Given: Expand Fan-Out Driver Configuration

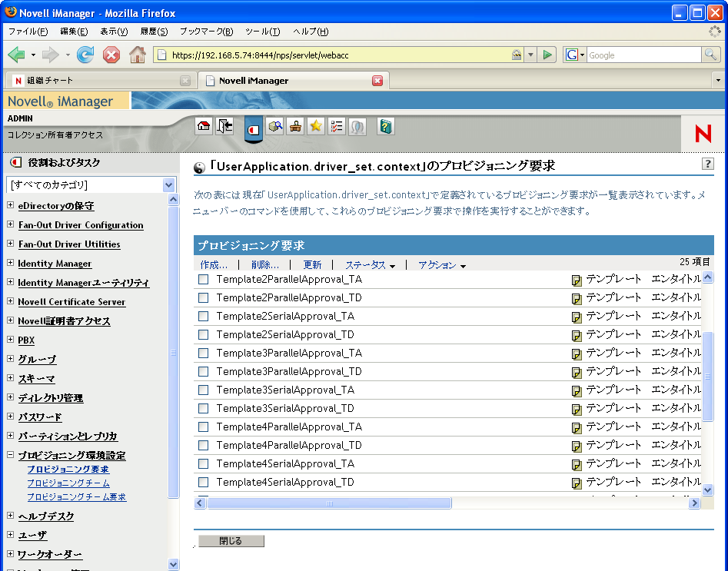Looking at the screenshot, I should [x=10, y=224].
